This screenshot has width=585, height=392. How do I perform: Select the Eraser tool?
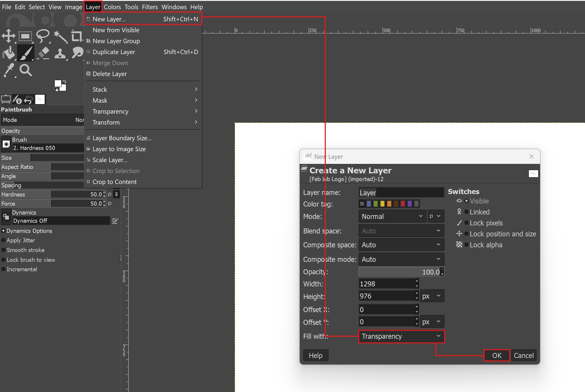click(43, 53)
